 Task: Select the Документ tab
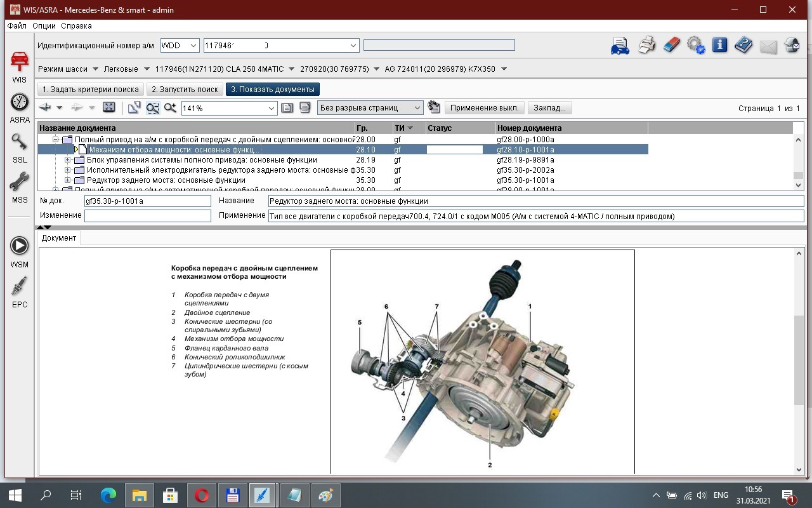point(59,238)
